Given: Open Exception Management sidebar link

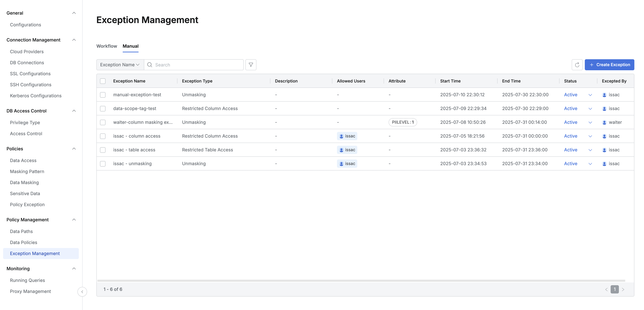Looking at the screenshot, I should 41,254.
